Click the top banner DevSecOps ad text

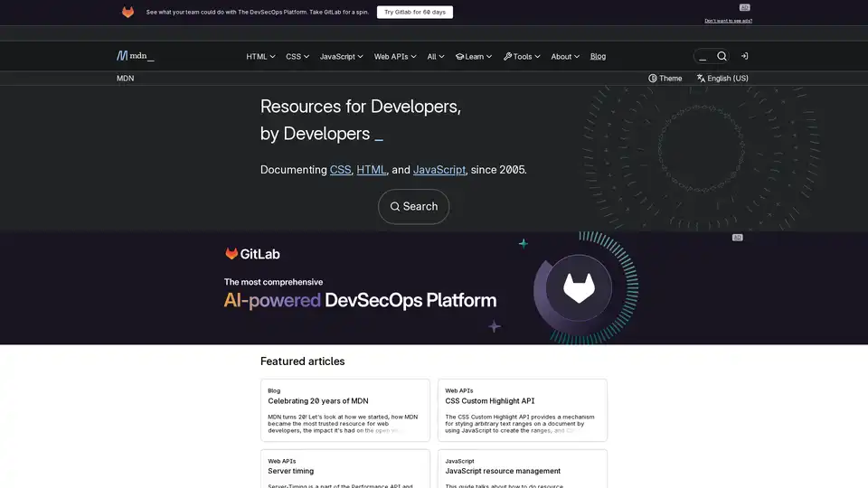258,12
